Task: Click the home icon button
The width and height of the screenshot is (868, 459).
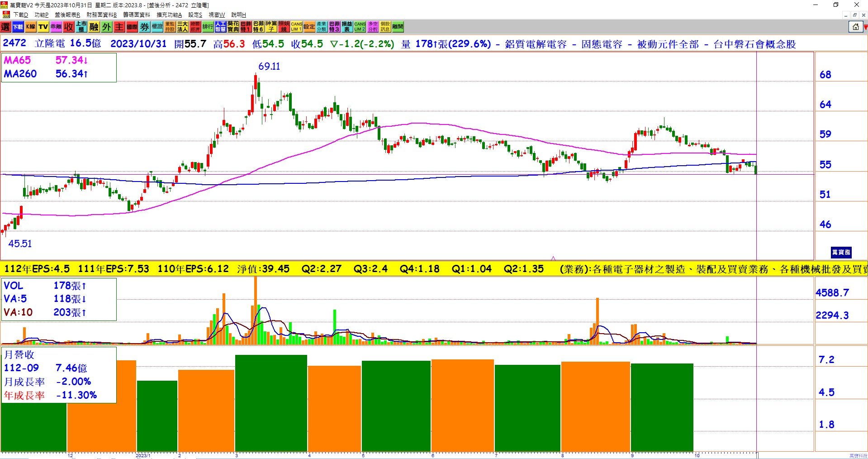Action: point(855,27)
